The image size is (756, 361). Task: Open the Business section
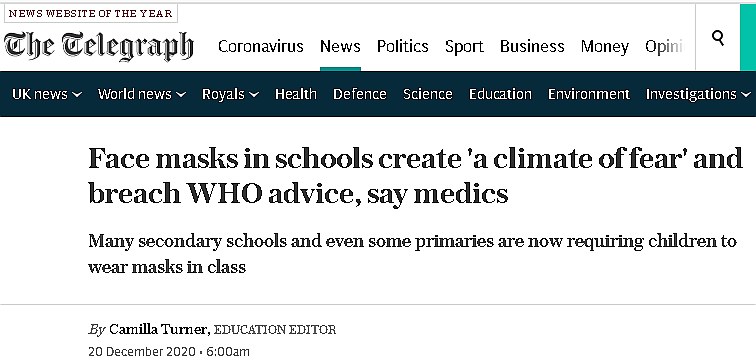532,46
